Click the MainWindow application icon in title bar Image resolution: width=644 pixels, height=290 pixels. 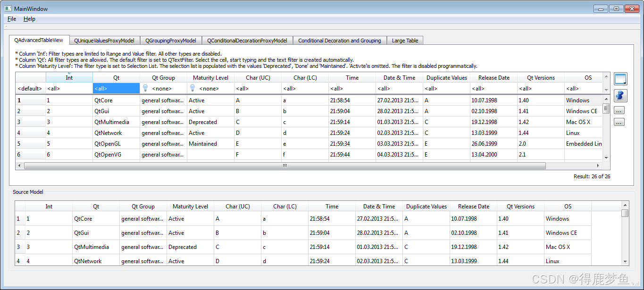[x=8, y=8]
